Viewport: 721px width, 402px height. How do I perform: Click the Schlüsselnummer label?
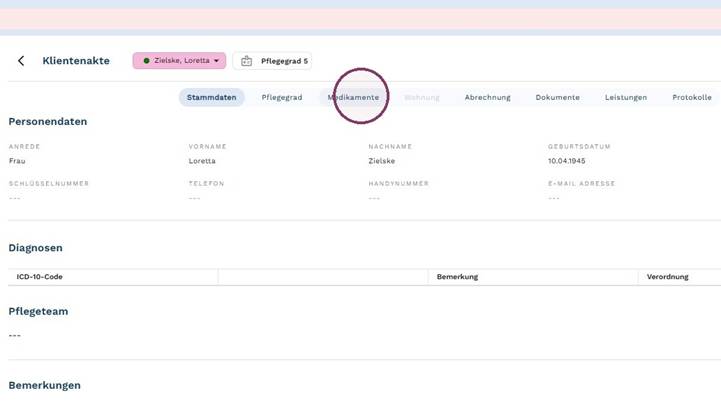click(49, 183)
